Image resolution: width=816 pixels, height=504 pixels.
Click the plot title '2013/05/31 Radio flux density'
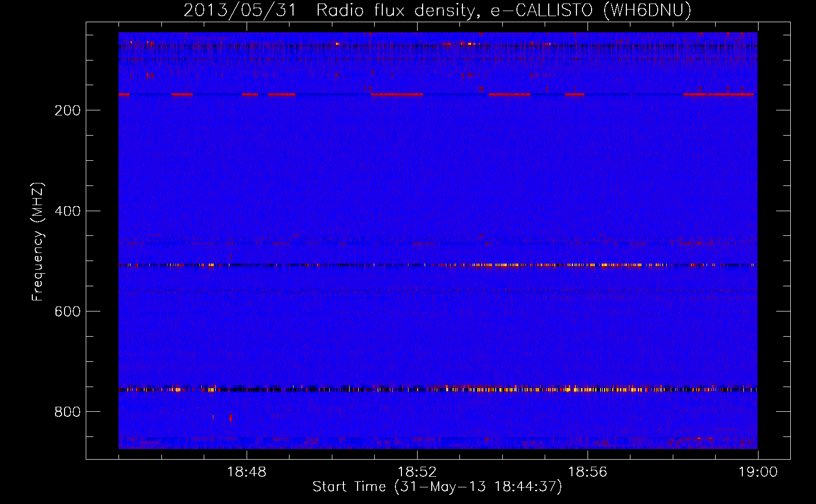tap(437, 11)
